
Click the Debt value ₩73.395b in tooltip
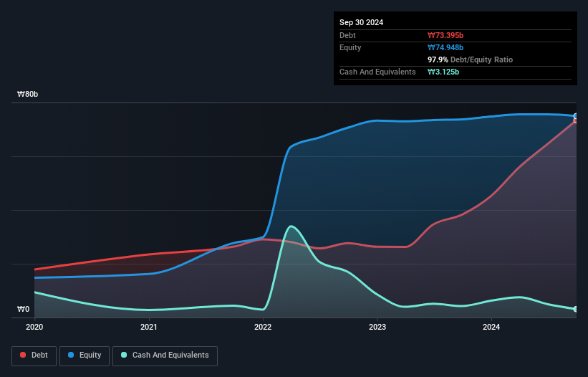(x=445, y=35)
